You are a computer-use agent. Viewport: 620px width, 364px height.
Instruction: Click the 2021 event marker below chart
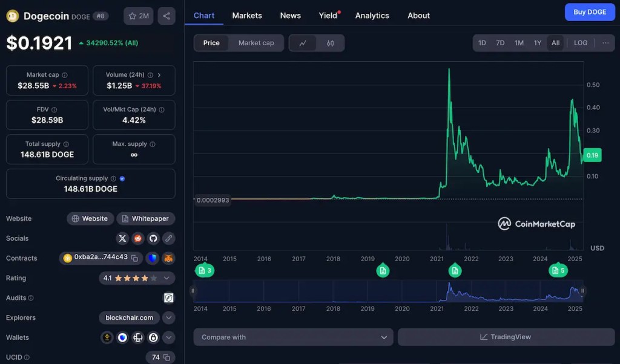(x=455, y=270)
